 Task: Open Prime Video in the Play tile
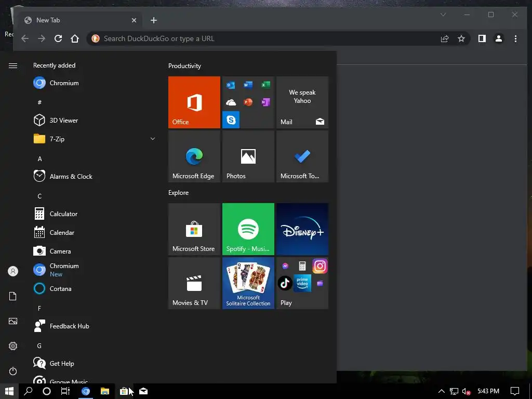[x=302, y=283]
